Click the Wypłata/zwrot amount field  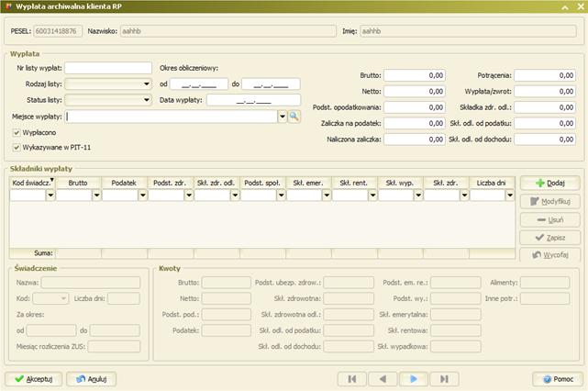click(x=545, y=92)
